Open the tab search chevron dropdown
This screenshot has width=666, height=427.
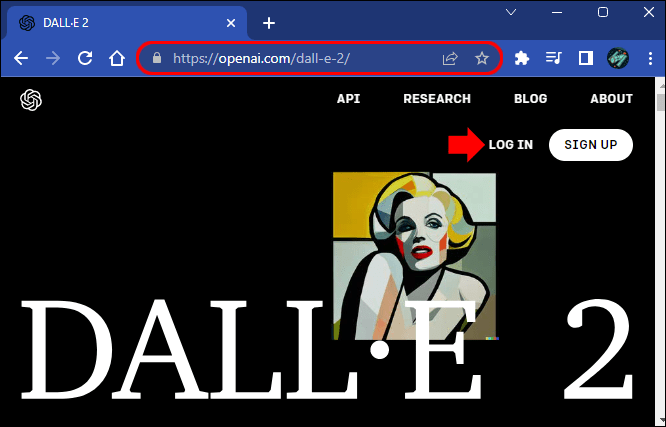click(x=511, y=12)
